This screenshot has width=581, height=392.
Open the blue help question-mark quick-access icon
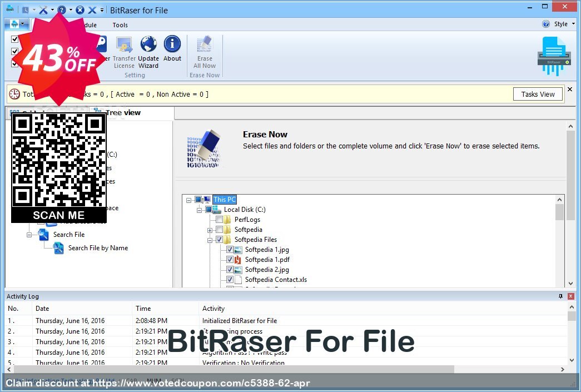tap(62, 10)
